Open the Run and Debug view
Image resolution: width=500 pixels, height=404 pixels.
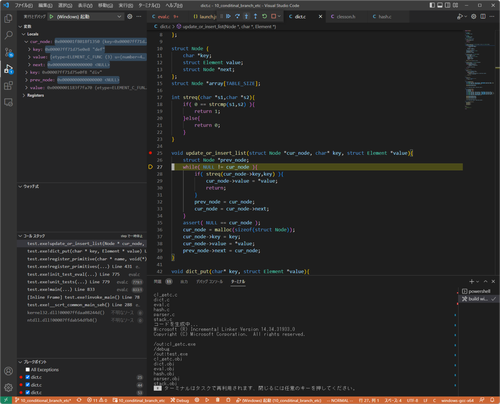8,69
